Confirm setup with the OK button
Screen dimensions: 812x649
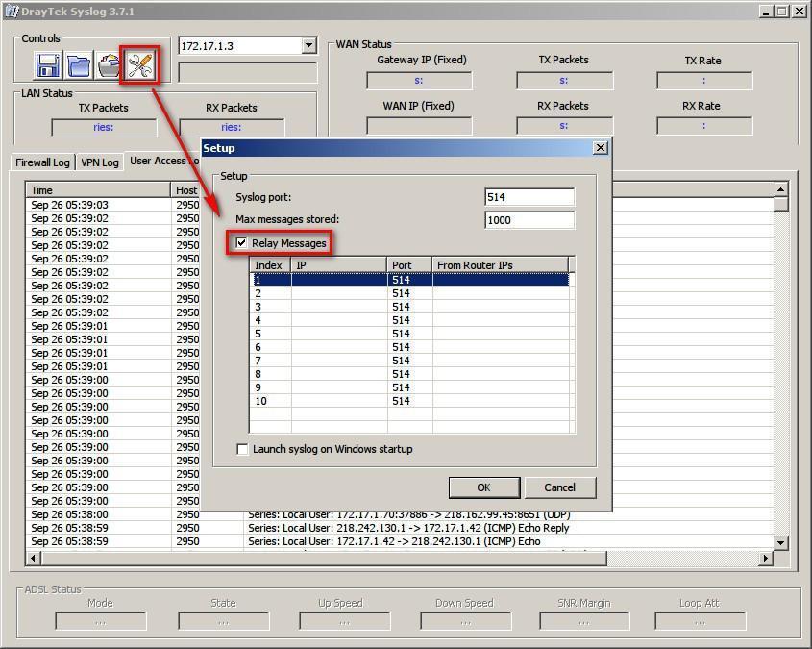pyautogui.click(x=483, y=487)
